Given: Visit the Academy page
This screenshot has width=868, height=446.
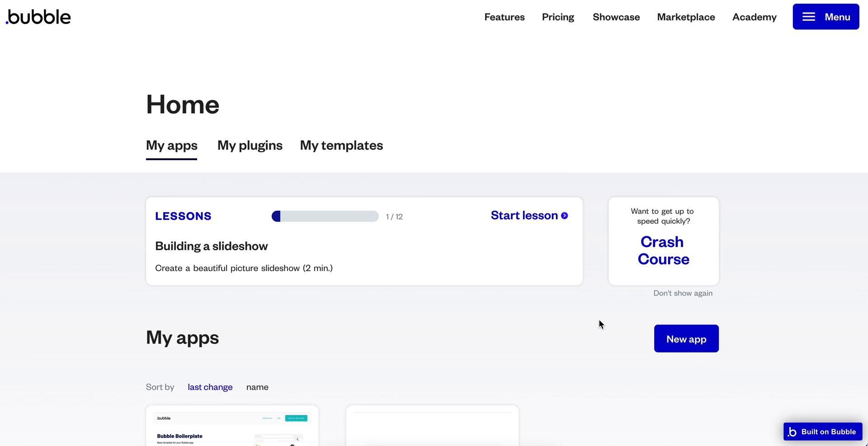Looking at the screenshot, I should coord(754,17).
